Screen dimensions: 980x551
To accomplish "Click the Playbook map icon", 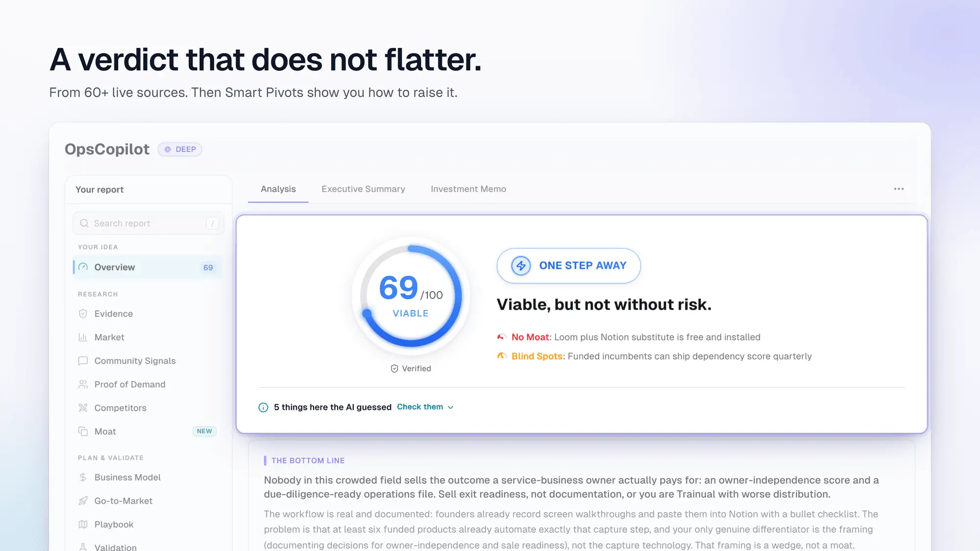I will coord(83,524).
